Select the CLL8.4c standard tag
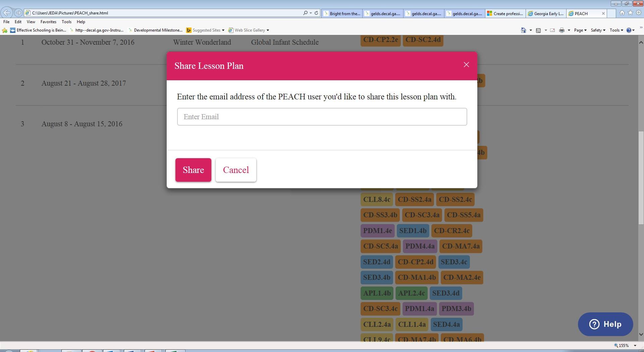Screen dimensions: 644x352 [377, 199]
